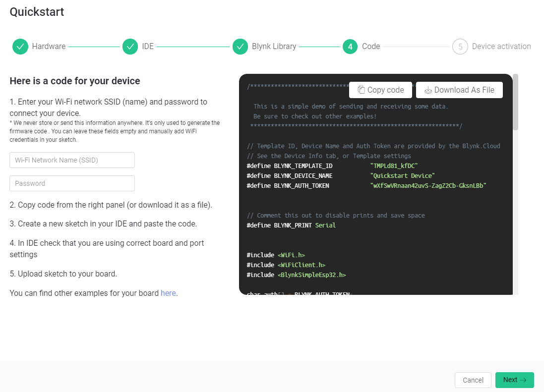Download the code as a file
Image resolution: width=544 pixels, height=392 pixels.
coord(459,90)
